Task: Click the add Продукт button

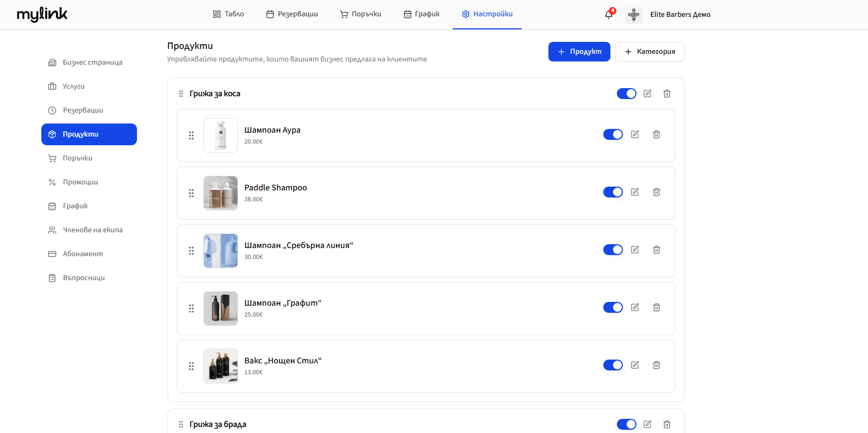Action: coord(579,52)
